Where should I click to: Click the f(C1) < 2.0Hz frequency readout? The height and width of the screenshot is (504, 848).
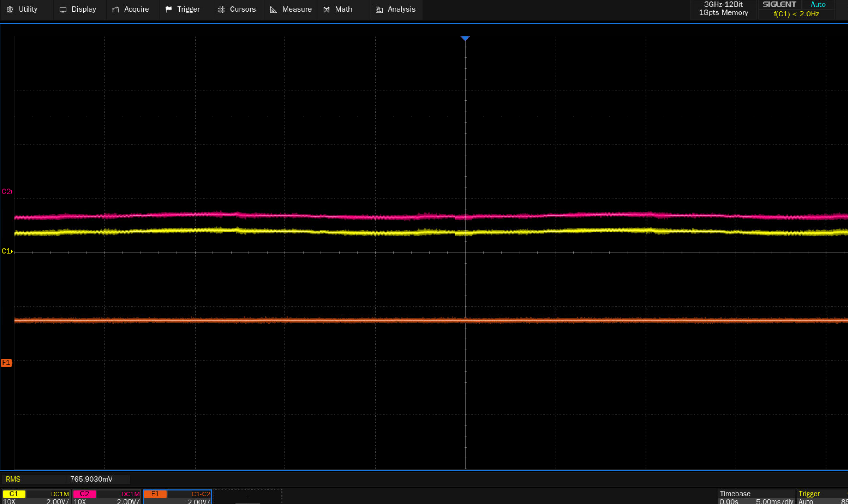pyautogui.click(x=796, y=14)
